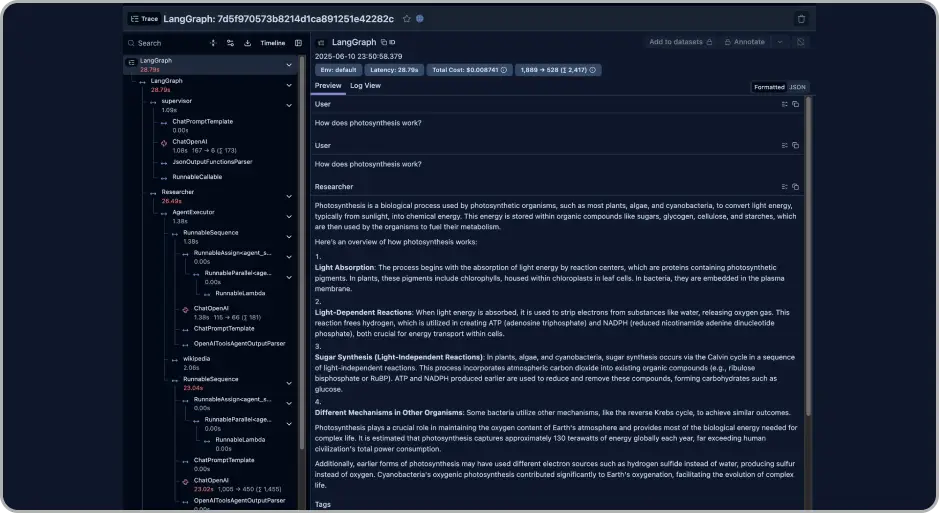Image resolution: width=939 pixels, height=513 pixels.
Task: Download the trace using the download icon
Action: (x=247, y=43)
